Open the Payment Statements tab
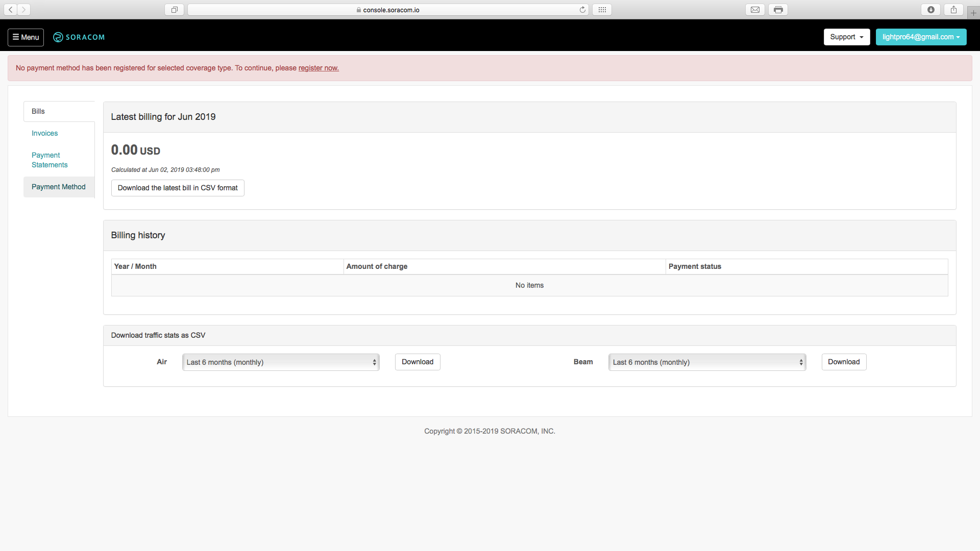Image resolution: width=980 pixels, height=551 pixels. click(50, 160)
